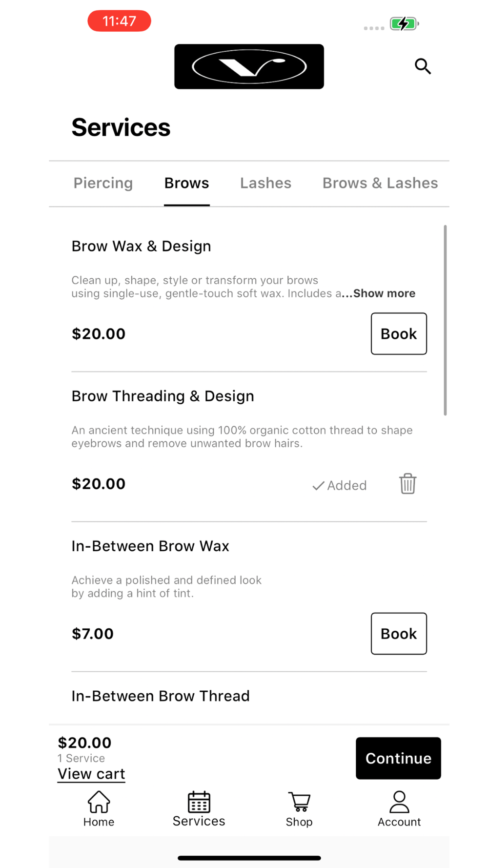Tap the brand logo at top

pos(249,66)
